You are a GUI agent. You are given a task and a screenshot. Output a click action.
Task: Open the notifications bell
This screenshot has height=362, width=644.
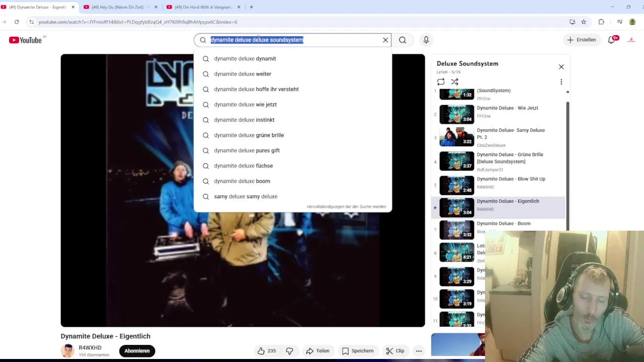pyautogui.click(x=612, y=40)
